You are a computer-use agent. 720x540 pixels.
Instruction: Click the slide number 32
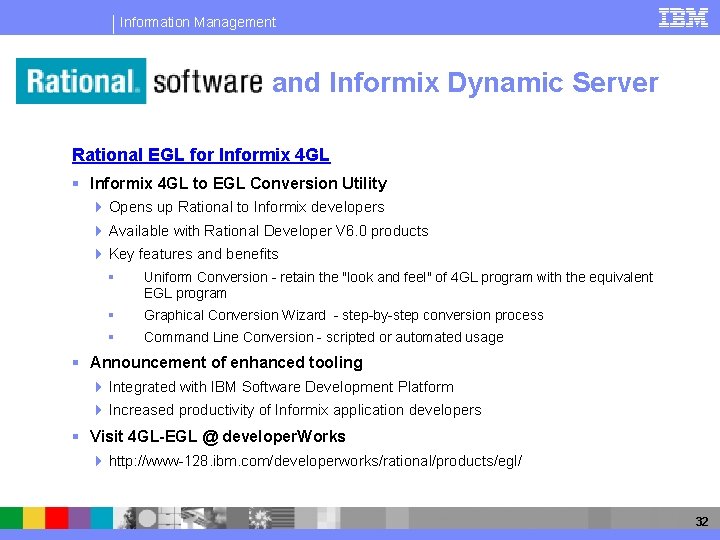(702, 521)
